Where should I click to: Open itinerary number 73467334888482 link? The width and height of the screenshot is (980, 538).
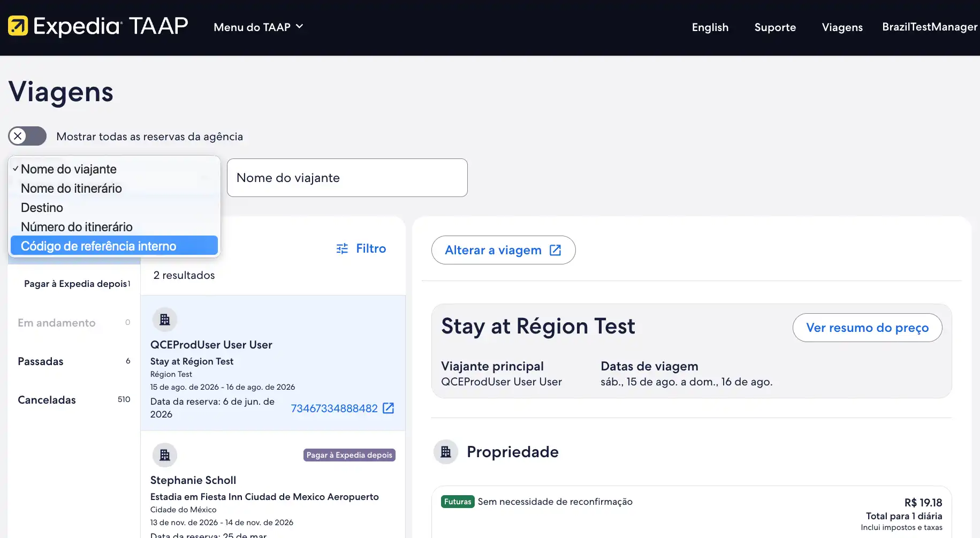[x=334, y=408]
